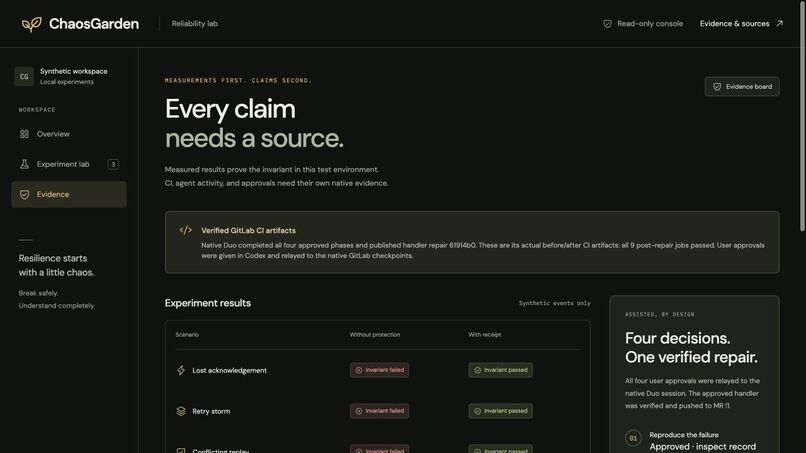
Task: Click the Retry storm layers icon
Action: tap(181, 411)
